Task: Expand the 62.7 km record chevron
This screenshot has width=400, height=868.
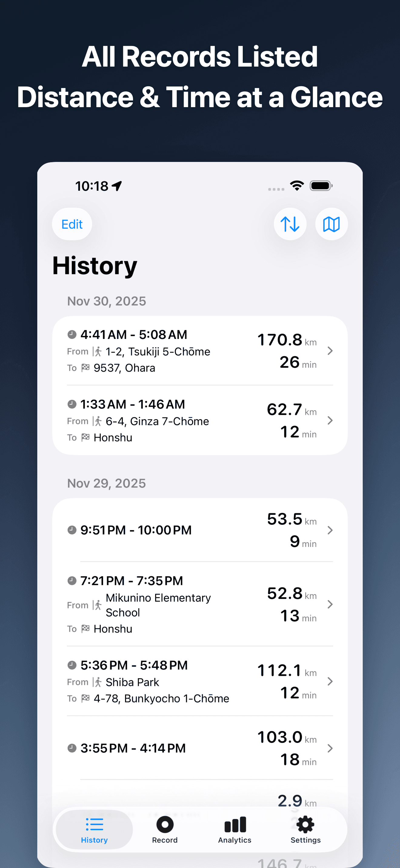Action: tap(330, 420)
